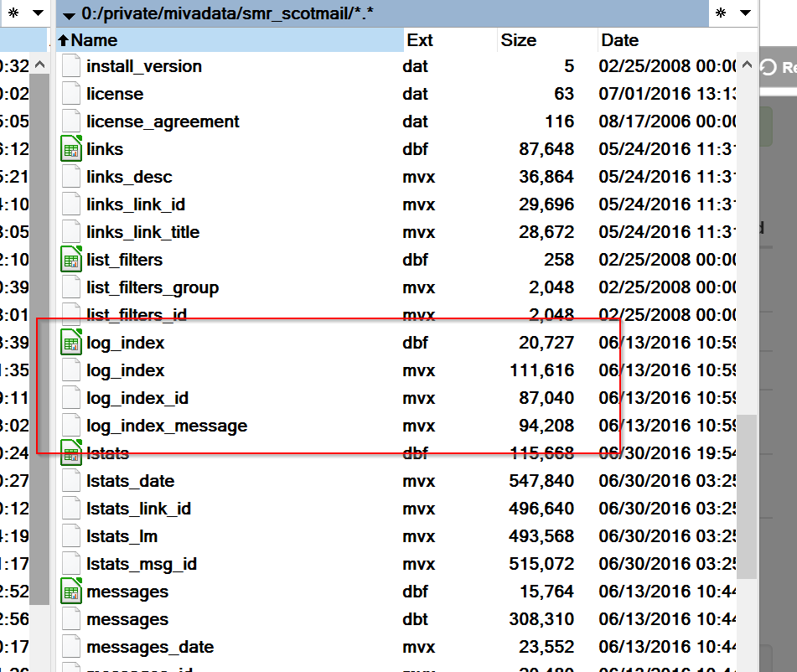The width and height of the screenshot is (797, 672).
Task: Select the license_agreement document icon
Action: click(x=71, y=121)
